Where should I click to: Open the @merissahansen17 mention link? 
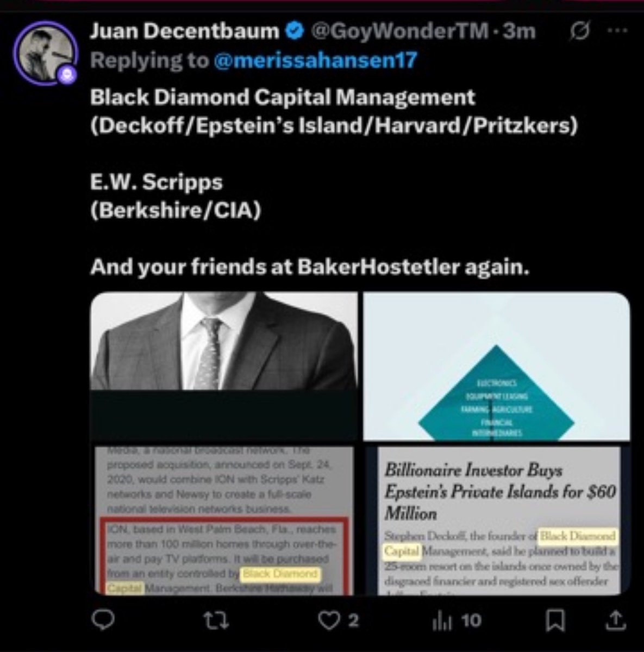pyautogui.click(x=316, y=60)
